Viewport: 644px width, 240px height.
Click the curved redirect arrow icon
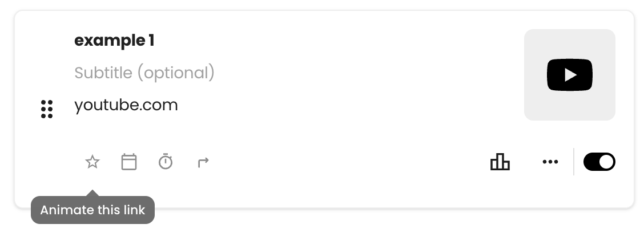(203, 162)
